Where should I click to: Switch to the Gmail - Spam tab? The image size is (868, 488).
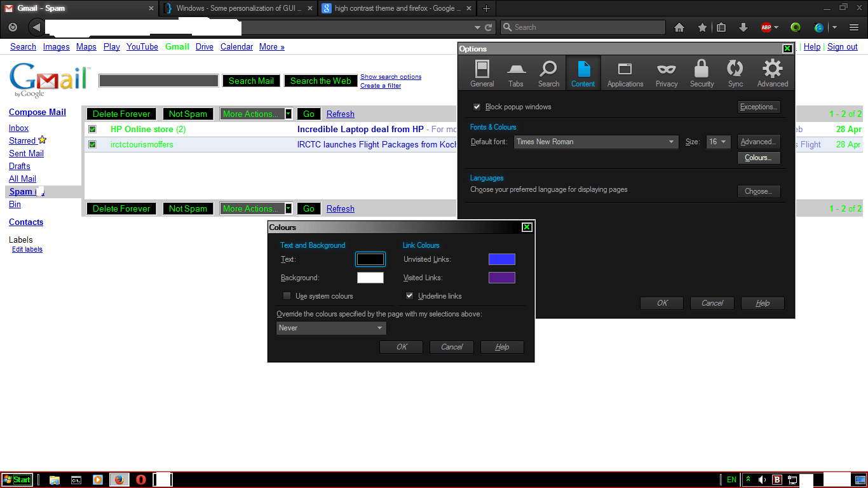click(80, 8)
